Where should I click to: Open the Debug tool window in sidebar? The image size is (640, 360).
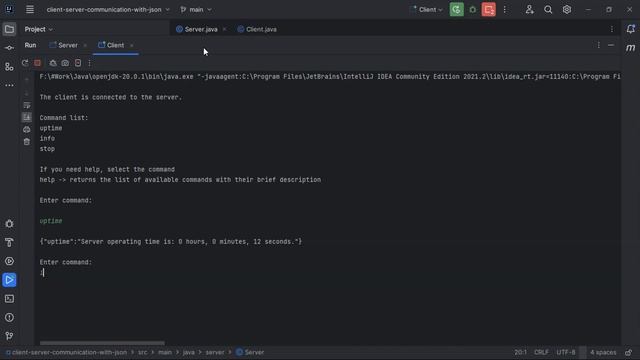(9, 224)
